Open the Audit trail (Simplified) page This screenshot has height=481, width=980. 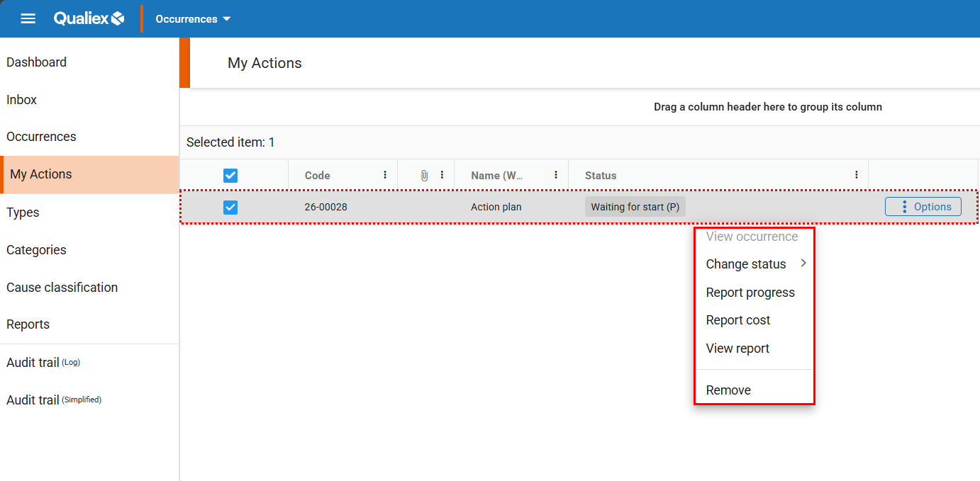tap(54, 400)
